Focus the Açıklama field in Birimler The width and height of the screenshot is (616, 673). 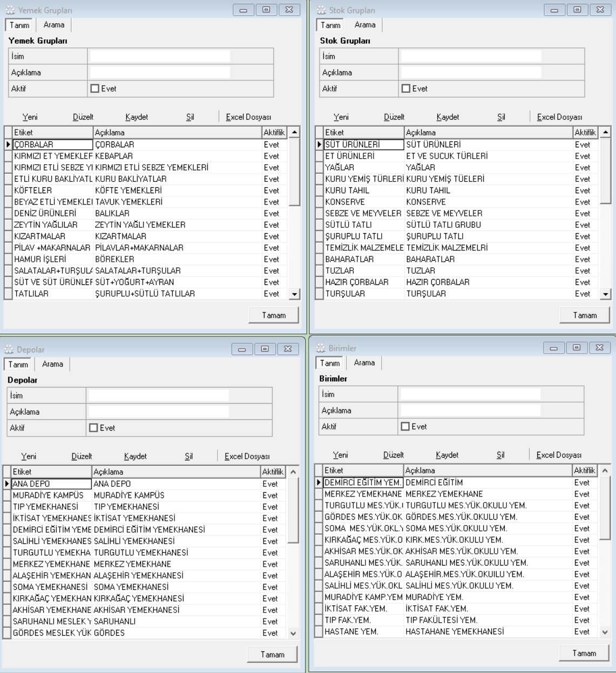470,411
